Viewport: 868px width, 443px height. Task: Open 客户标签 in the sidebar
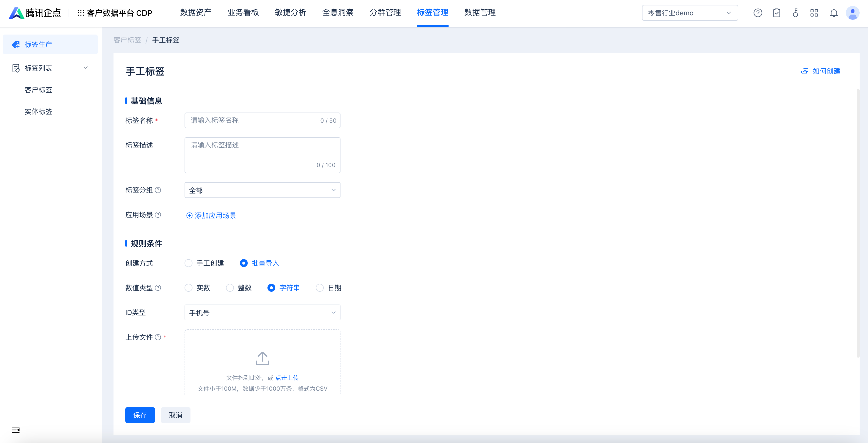(38, 90)
